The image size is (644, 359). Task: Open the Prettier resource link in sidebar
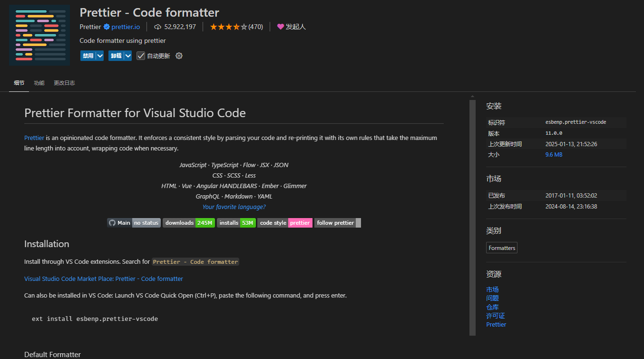(496, 324)
